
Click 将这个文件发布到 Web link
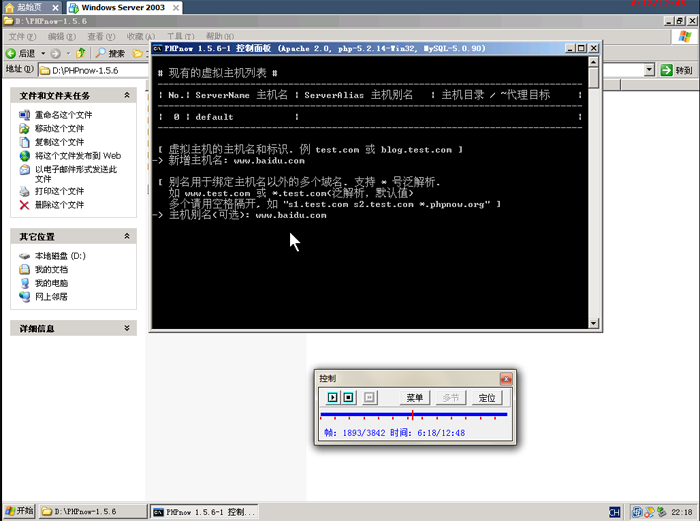click(x=78, y=156)
